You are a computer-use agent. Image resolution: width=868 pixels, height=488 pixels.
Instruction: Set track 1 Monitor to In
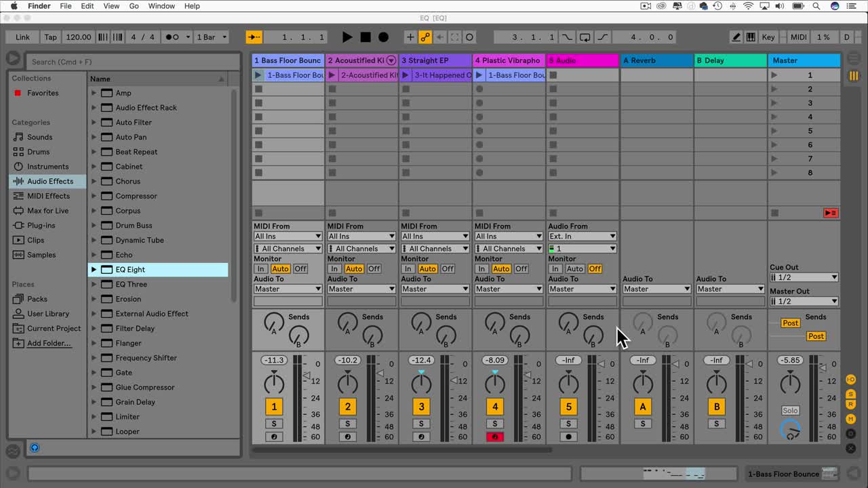pyautogui.click(x=260, y=269)
